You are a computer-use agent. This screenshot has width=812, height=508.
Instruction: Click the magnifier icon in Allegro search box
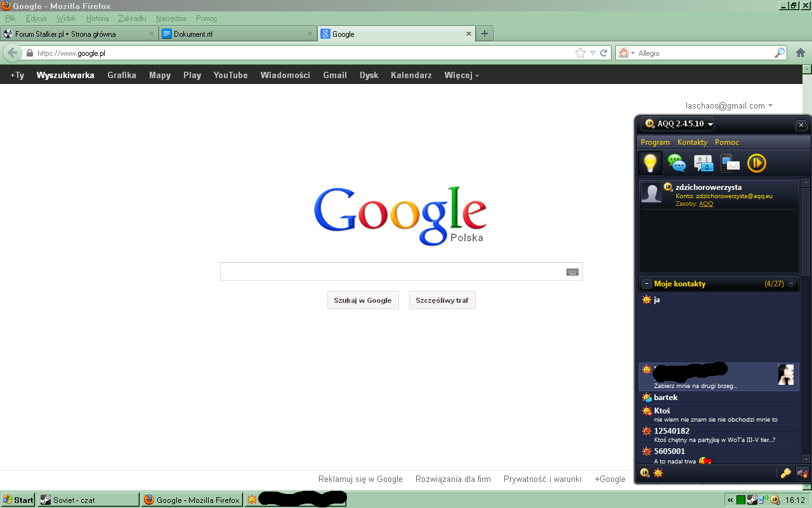[780, 53]
